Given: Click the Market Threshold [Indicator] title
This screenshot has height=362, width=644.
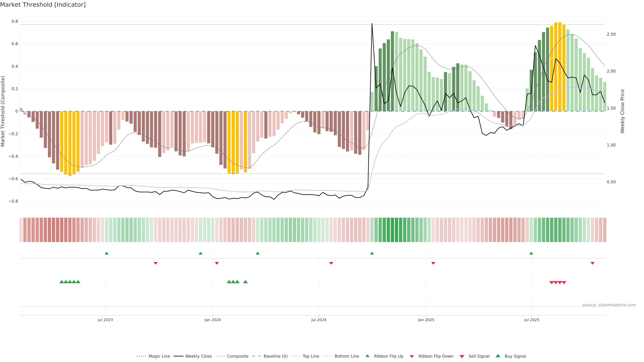Looking at the screenshot, I should 43,5.
